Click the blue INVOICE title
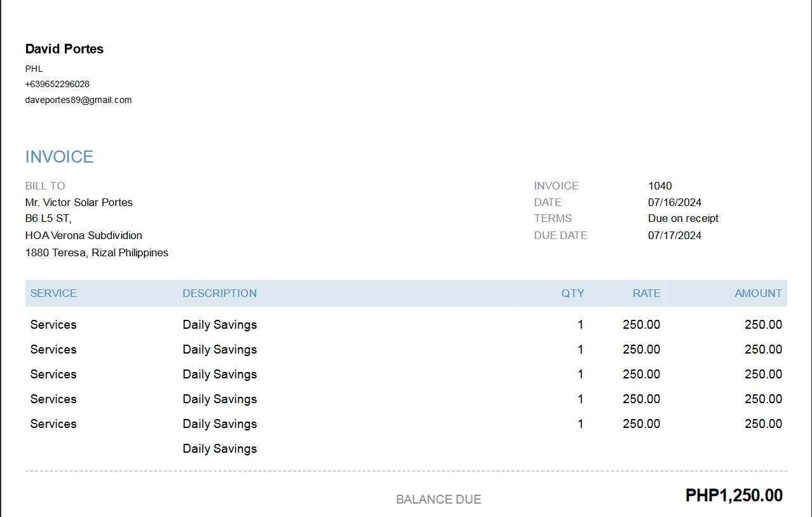 pyautogui.click(x=59, y=157)
